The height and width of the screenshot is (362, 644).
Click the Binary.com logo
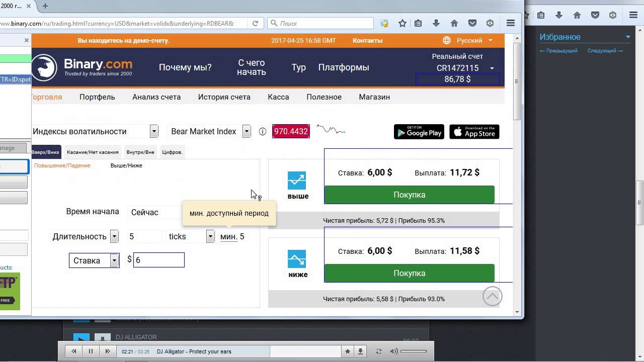point(82,67)
